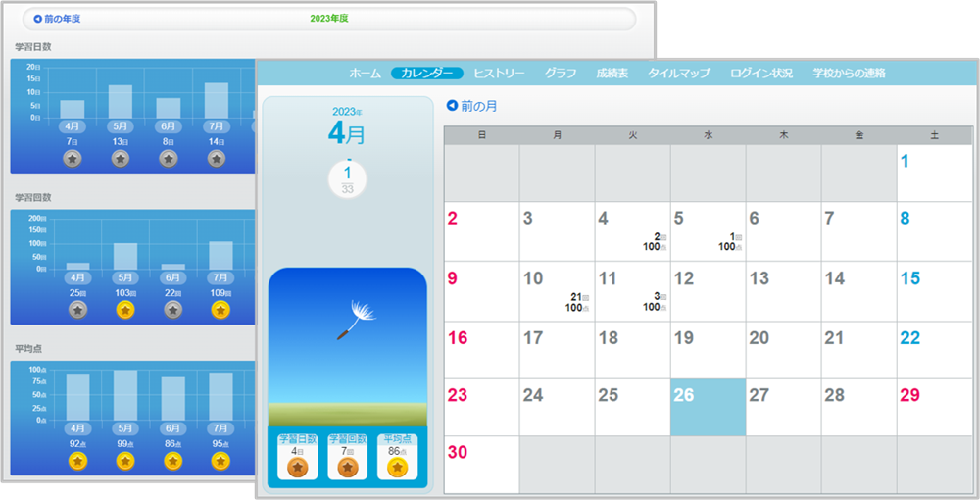Viewport: 980px width, 500px height.
Task: Open the ログイン状況 tab
Action: [761, 74]
